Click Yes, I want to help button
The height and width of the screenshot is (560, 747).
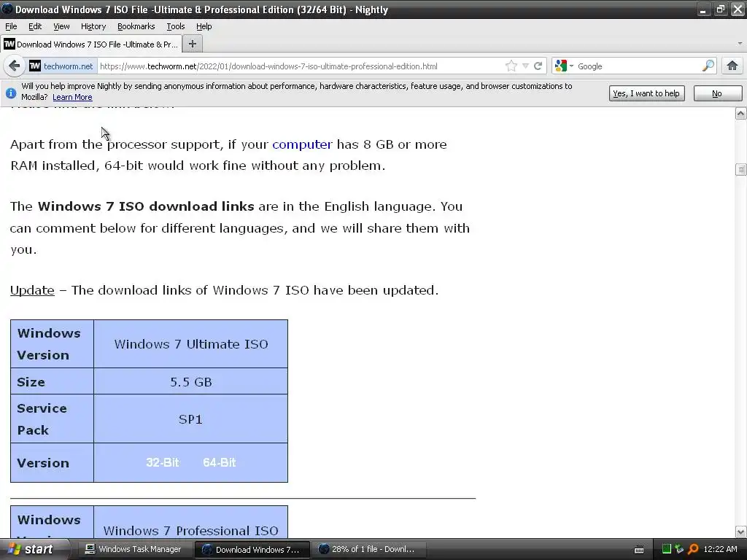[x=646, y=93]
